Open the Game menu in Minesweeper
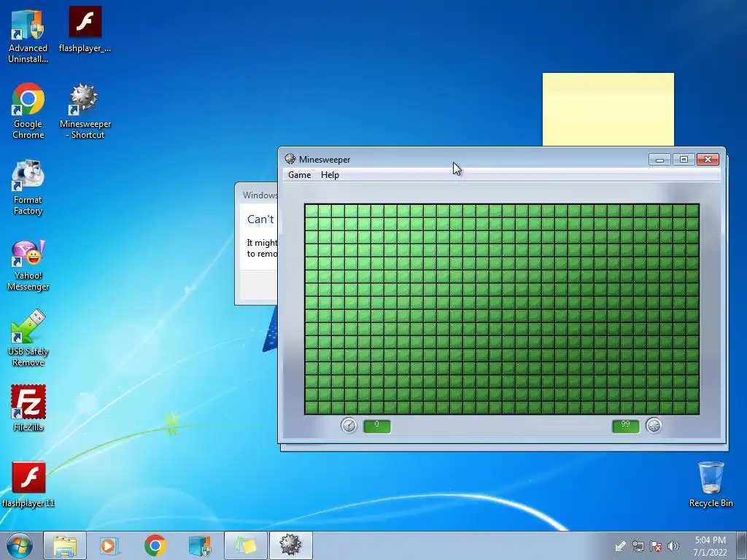The image size is (747, 560). (299, 175)
